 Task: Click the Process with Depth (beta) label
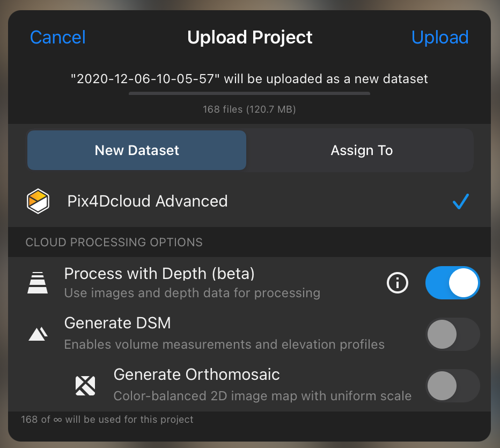tap(159, 274)
